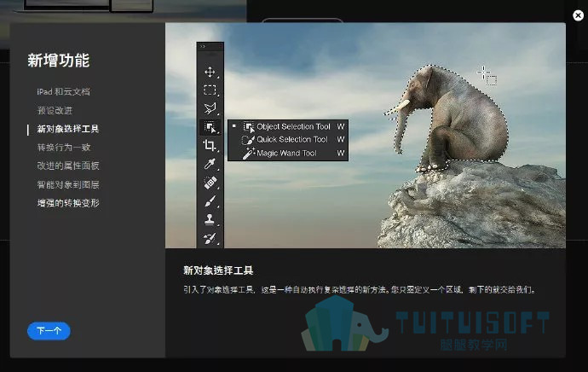588x372 pixels.
Task: Click the Object Selection tool in toolbar
Action: point(210,127)
